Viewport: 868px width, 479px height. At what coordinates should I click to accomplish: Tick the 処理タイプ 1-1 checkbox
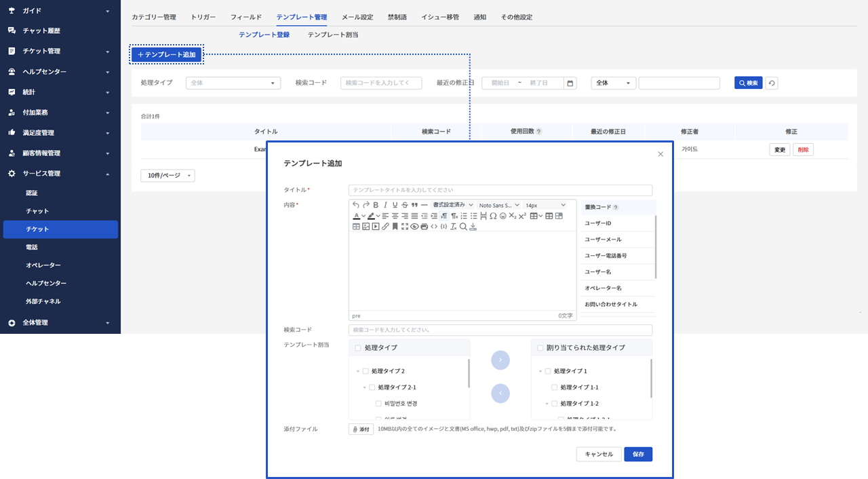click(554, 387)
